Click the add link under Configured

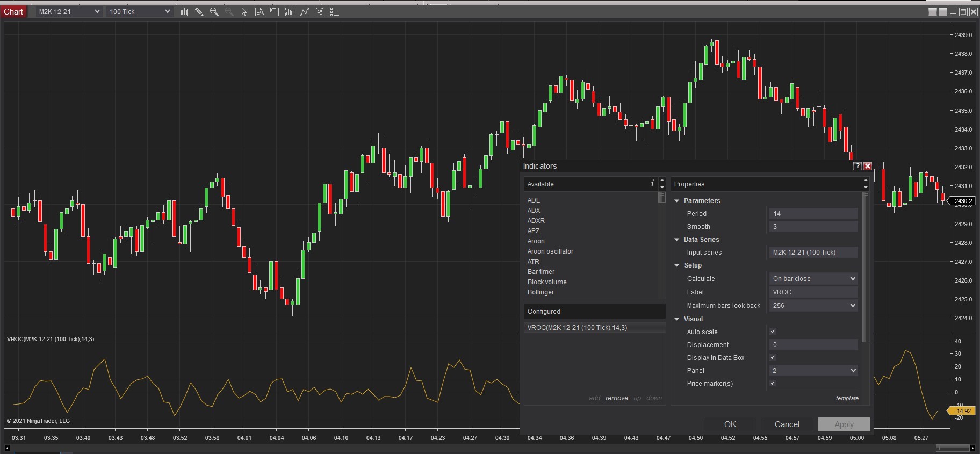(x=594, y=398)
